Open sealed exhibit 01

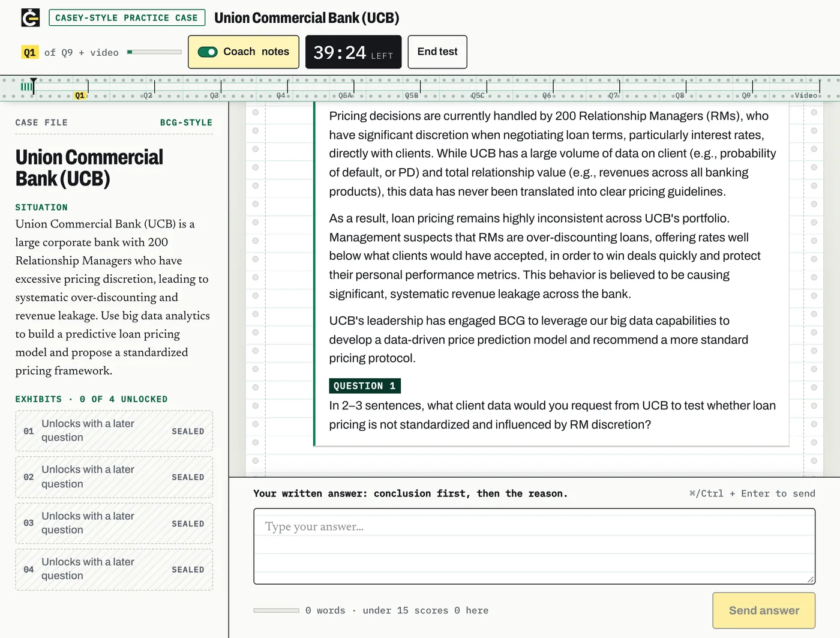point(114,431)
